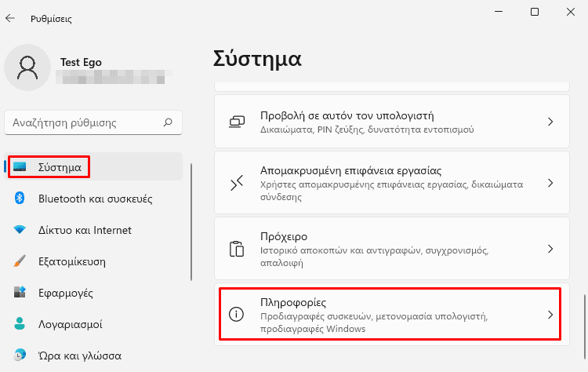Click the back arrow icon

tap(10, 18)
